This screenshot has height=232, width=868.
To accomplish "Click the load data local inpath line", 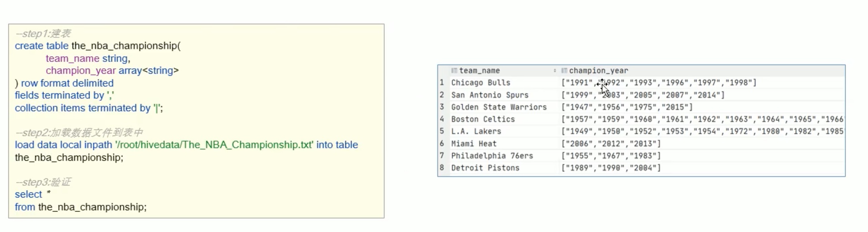I will point(186,145).
